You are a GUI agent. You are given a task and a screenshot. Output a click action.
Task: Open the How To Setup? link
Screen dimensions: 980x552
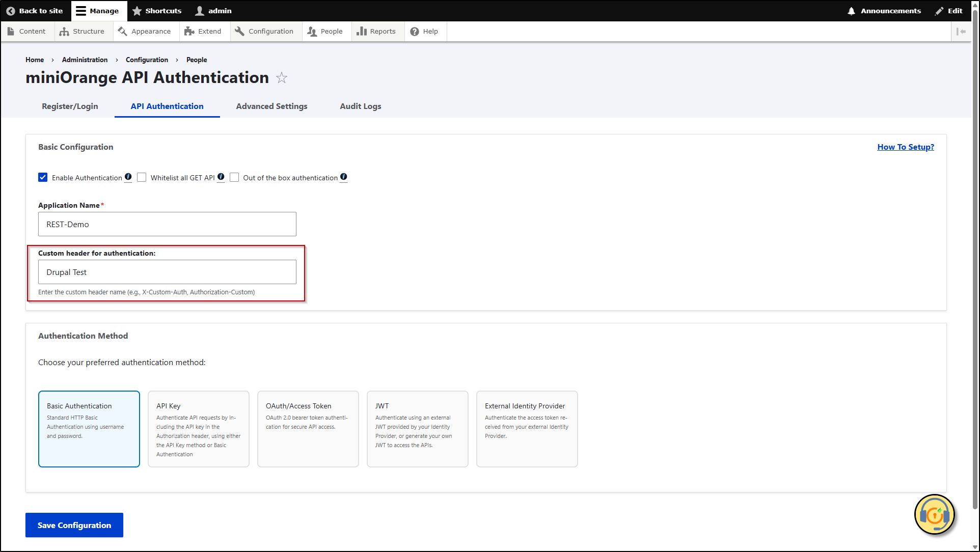pos(906,147)
